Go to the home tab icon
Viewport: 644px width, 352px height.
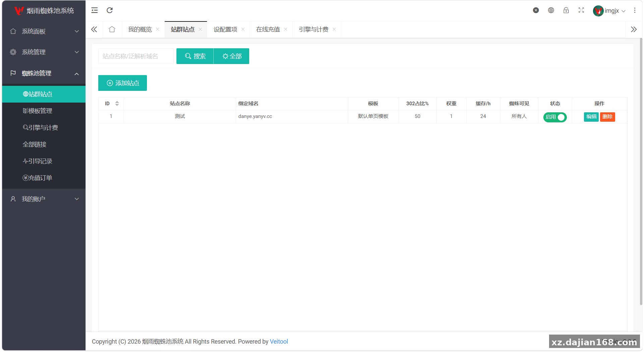pos(112,30)
